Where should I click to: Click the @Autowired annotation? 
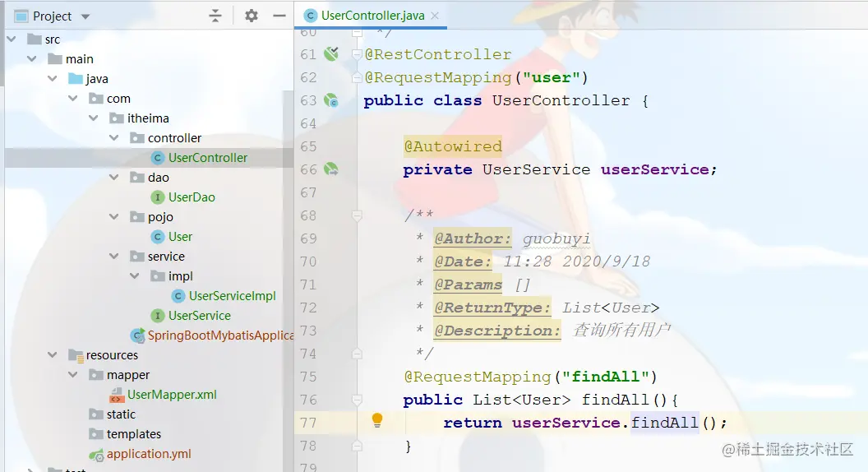(453, 146)
